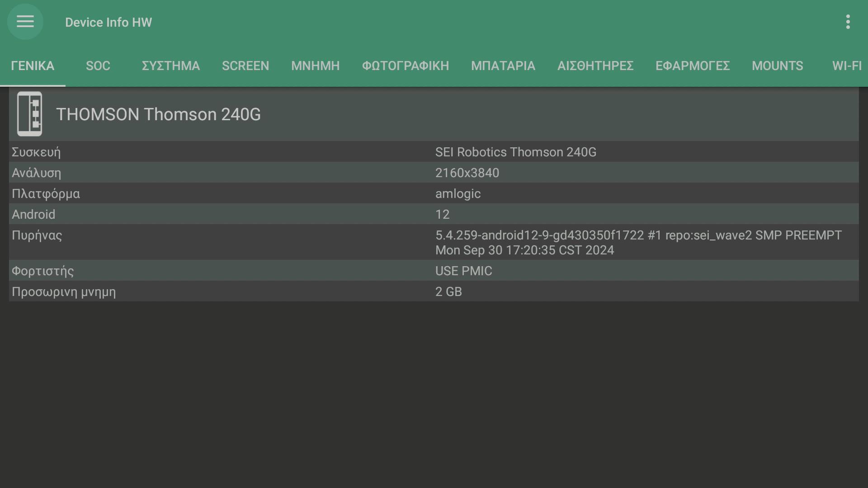
Task: Select the ΓΕΝΙΚΑ tab
Action: click(x=33, y=66)
